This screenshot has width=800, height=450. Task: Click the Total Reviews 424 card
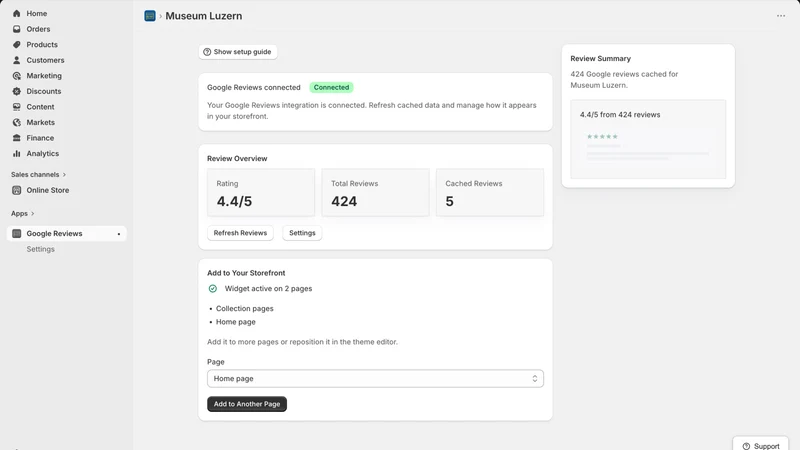376,192
